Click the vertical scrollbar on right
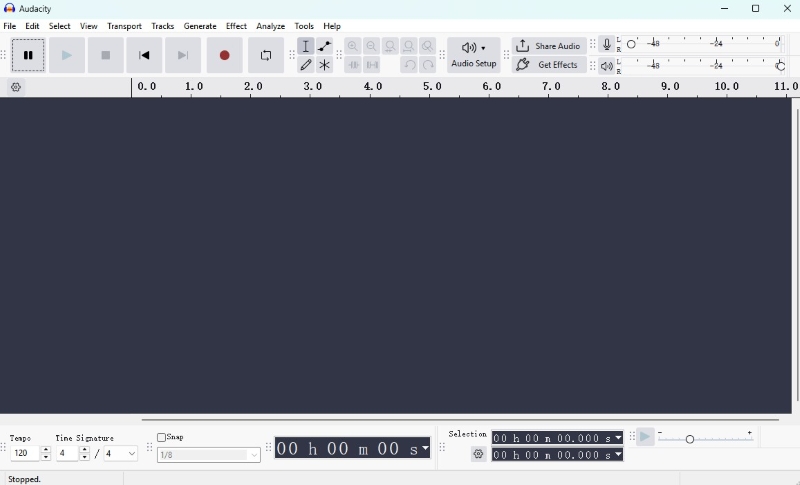Screen dimensions: 800x485 pos(796,255)
